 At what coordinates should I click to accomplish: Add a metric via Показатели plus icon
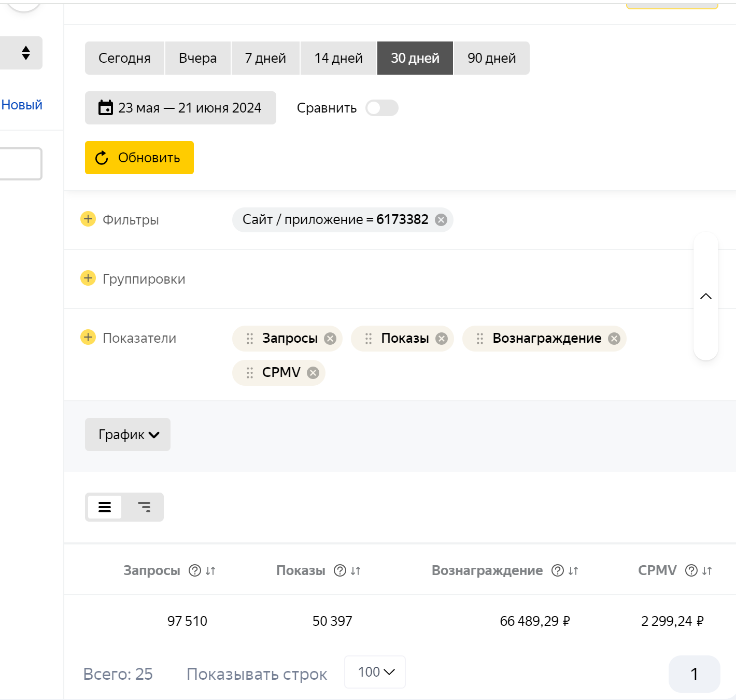click(x=88, y=338)
